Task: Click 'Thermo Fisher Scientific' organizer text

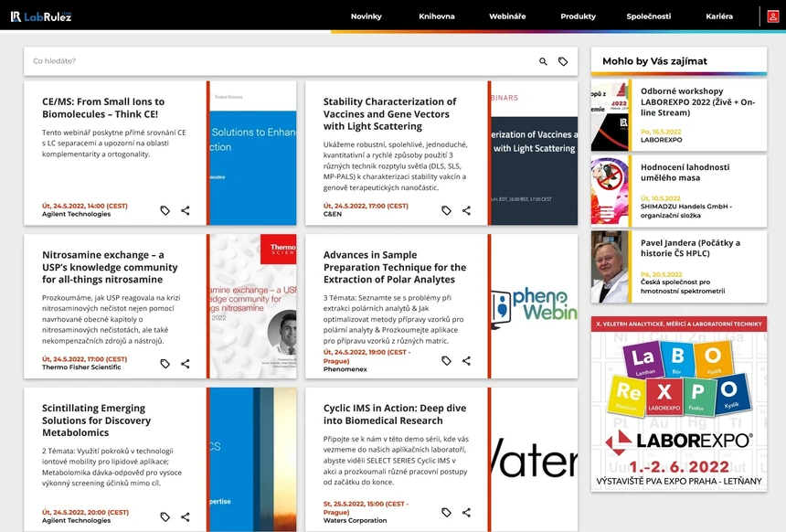Action: [81, 367]
